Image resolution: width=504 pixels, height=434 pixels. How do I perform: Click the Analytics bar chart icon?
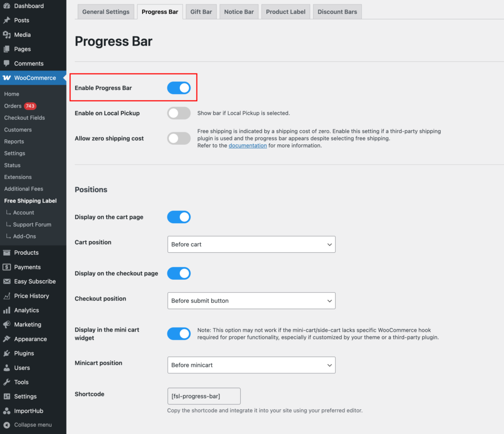coord(6,310)
